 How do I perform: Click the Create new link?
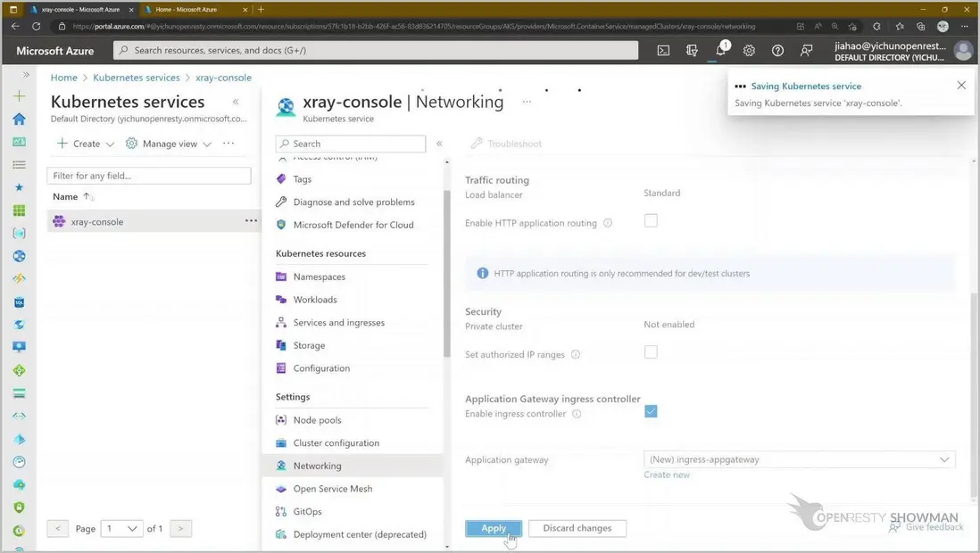coord(666,475)
